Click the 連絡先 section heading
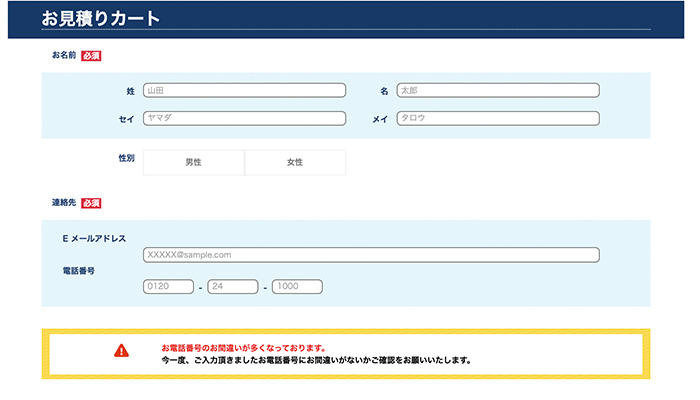The width and height of the screenshot is (700, 400). click(x=64, y=203)
